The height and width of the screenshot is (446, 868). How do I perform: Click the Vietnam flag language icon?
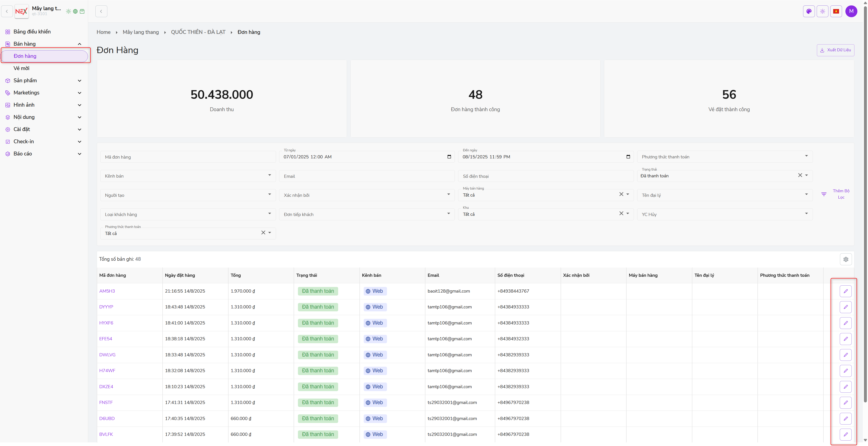pos(836,11)
